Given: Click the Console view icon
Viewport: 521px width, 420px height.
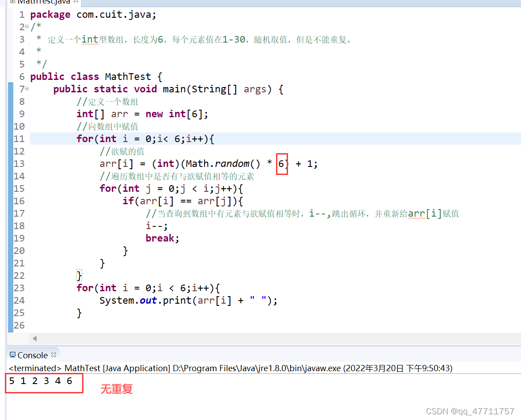Looking at the screenshot, I should pos(12,355).
